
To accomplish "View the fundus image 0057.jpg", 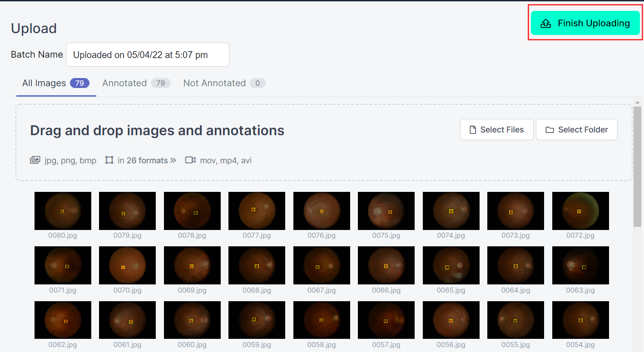I will [386, 320].
